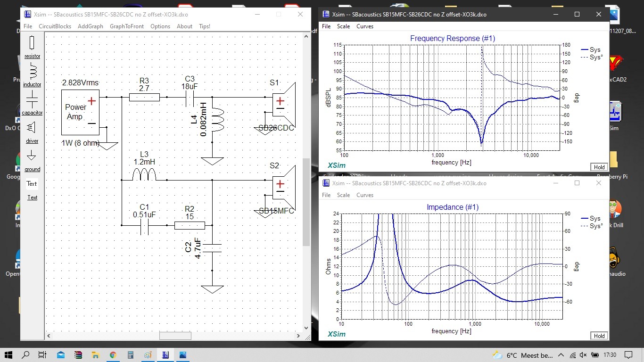This screenshot has width=644, height=362.
Task: Open the Tips! menu
Action: (205, 26)
